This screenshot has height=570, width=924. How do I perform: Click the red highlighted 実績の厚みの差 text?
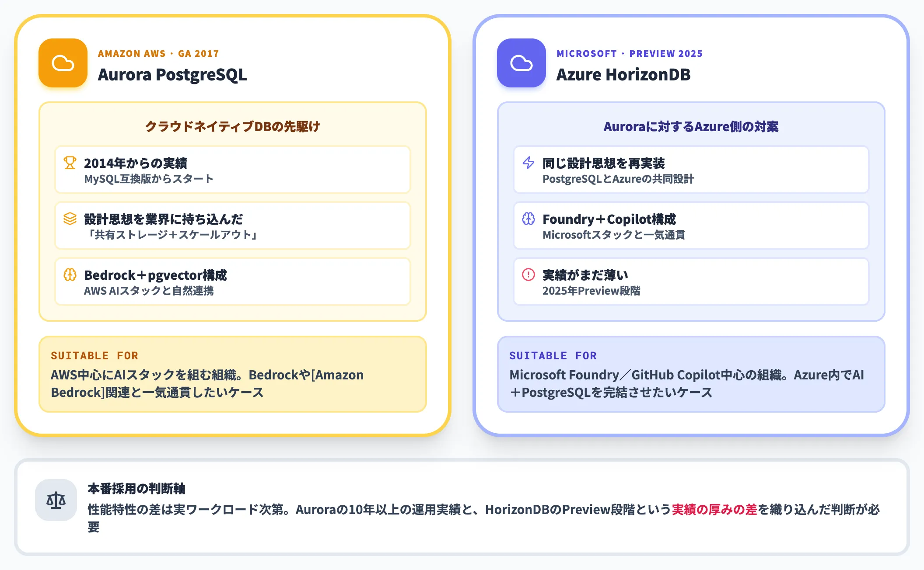(714, 509)
